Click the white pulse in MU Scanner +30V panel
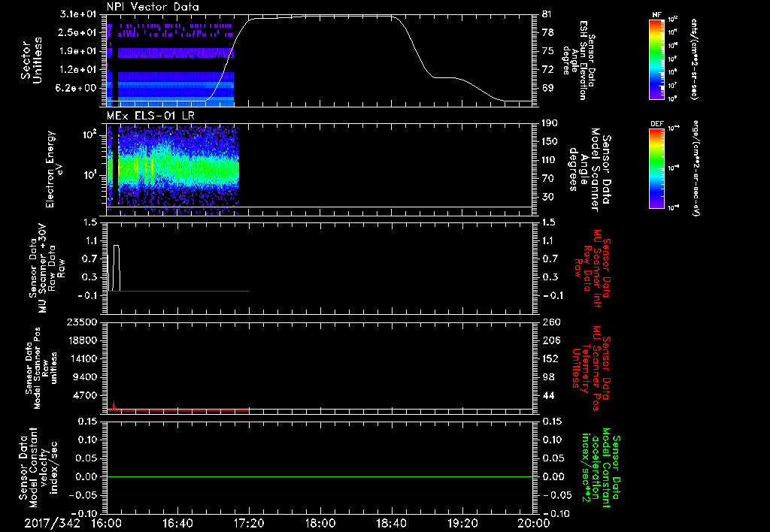770x532 pixels. 117,268
